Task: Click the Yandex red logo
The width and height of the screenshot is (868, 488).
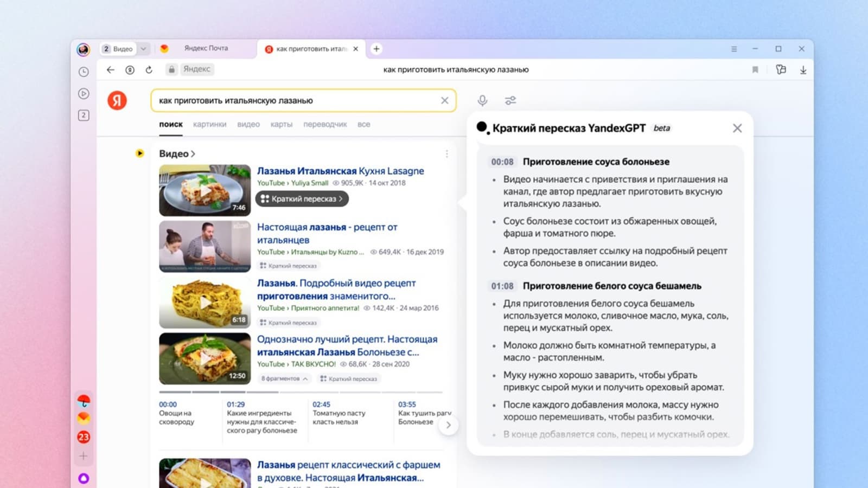Action: (117, 100)
